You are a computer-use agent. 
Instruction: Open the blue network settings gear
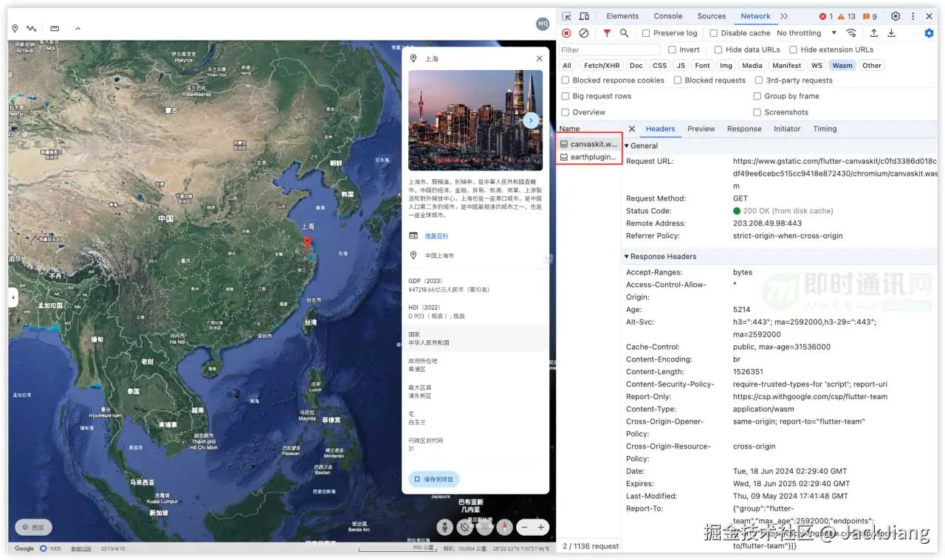[929, 33]
